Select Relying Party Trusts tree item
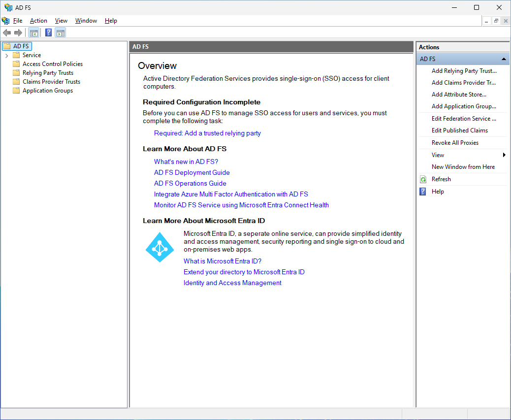Screen dimensions: 511x420 48,73
